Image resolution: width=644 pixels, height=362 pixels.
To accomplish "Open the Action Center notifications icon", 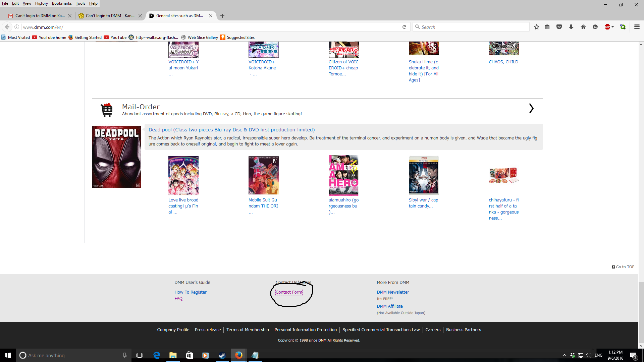I will click(x=634, y=356).
